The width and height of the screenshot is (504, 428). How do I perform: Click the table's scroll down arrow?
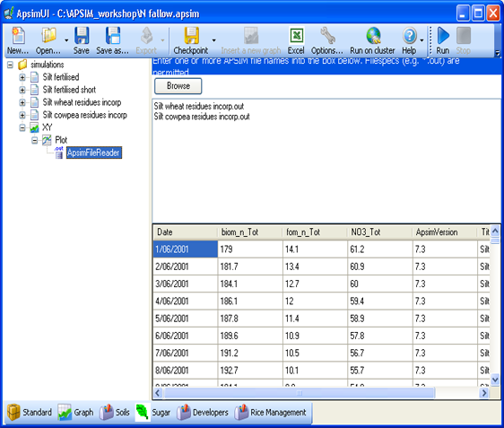[495, 380]
